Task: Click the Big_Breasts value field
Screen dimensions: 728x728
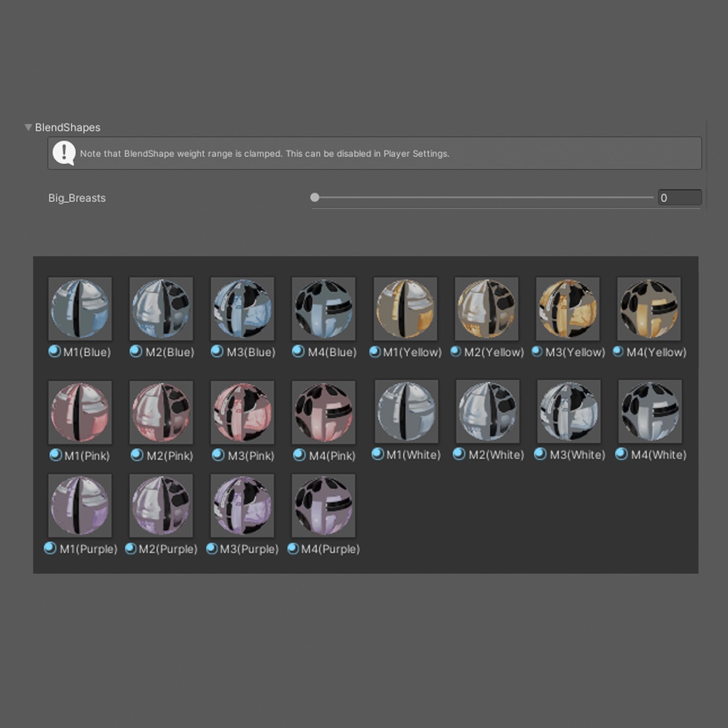Action: [x=680, y=198]
